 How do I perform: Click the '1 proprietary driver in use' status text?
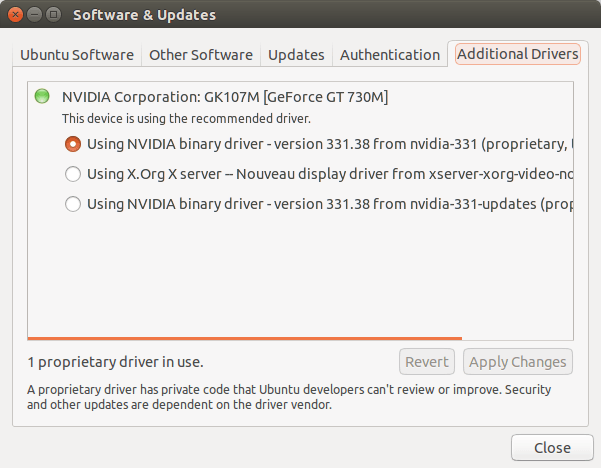point(122,362)
